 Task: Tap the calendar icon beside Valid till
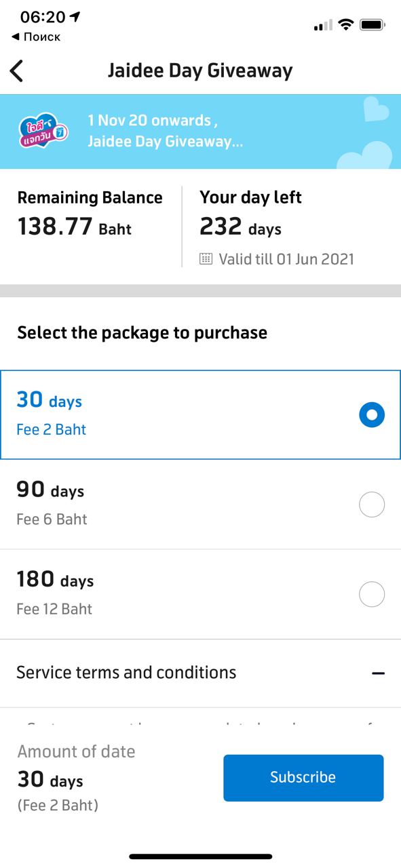pyautogui.click(x=206, y=259)
